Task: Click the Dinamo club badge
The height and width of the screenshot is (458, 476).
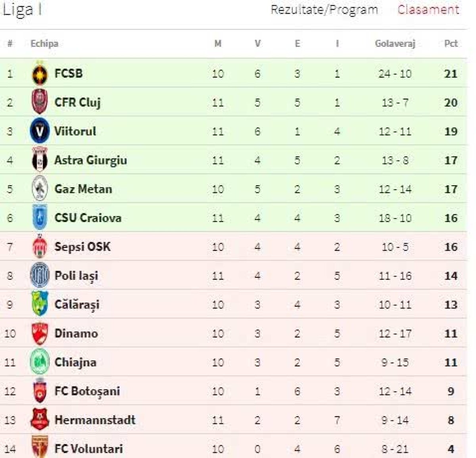Action: point(40,333)
